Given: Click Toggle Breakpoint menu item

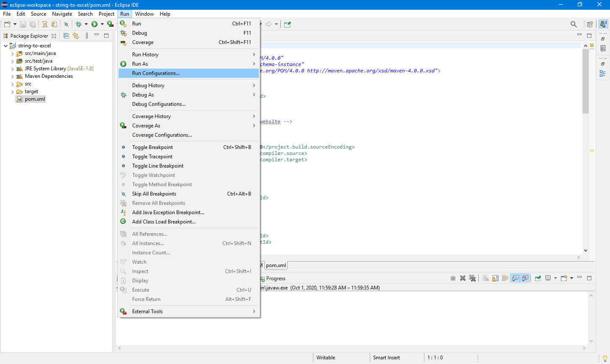Looking at the screenshot, I should pos(189,147).
